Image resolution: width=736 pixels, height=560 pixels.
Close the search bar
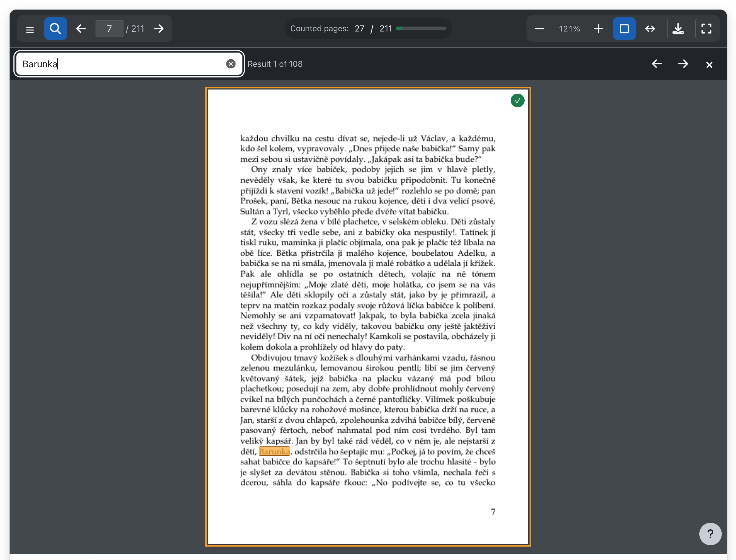[x=709, y=64]
